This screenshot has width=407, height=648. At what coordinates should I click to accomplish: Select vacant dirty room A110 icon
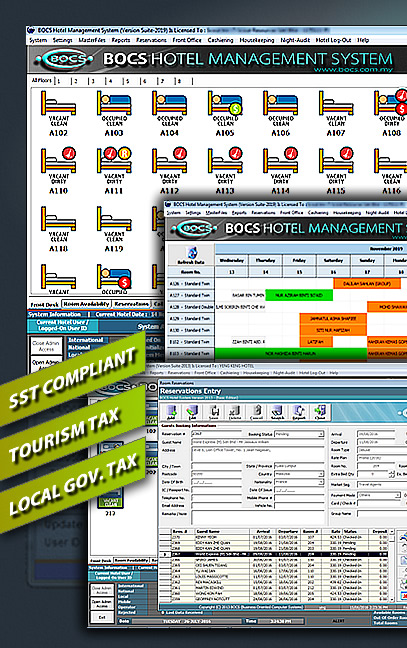58,160
